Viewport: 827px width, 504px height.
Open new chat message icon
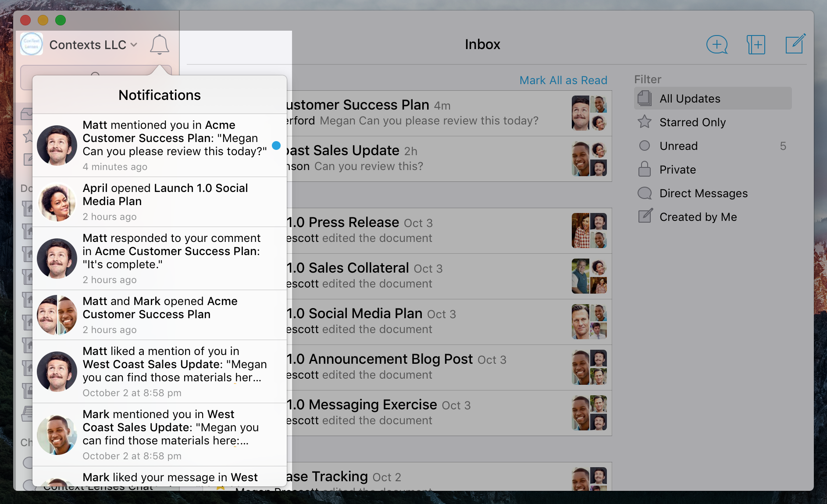coord(717,45)
